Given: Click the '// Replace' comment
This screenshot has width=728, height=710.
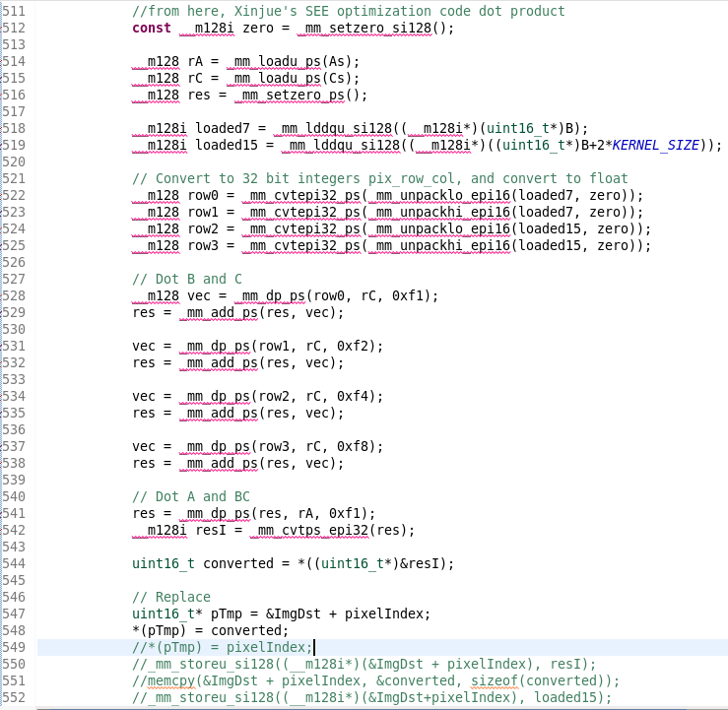Looking at the screenshot, I should [x=171, y=597].
